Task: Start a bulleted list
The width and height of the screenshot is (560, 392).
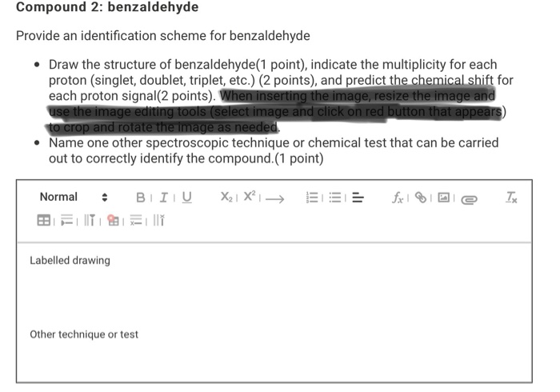Action: tap(335, 198)
